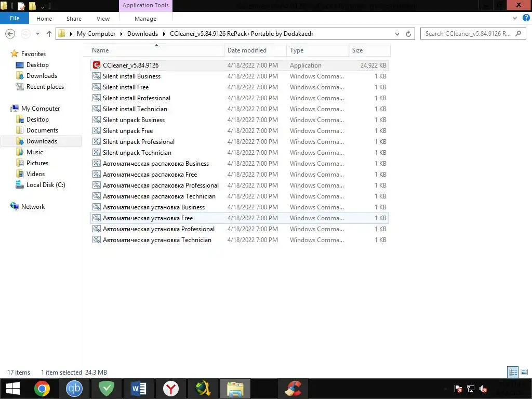Click the muted speaker tray icon
The width and height of the screenshot is (532, 399).
[483, 389]
